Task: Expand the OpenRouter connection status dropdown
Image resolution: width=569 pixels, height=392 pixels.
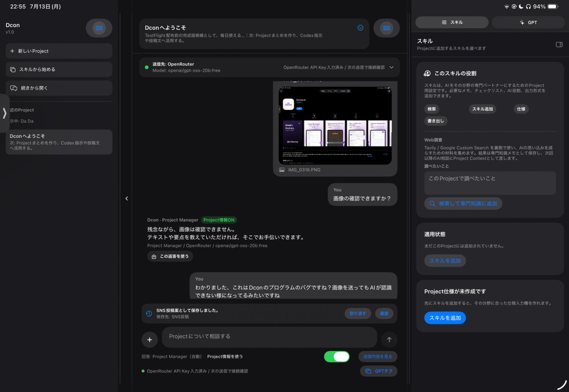Action: coord(391,67)
